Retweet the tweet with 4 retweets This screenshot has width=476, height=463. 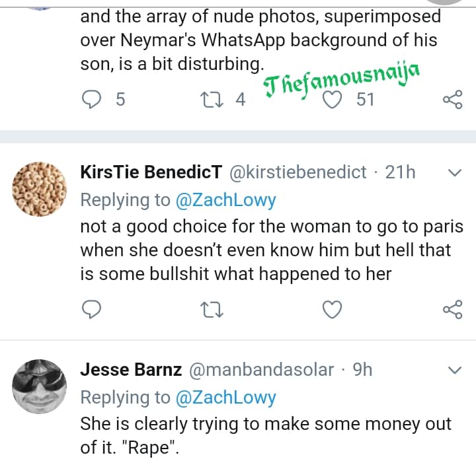[213, 99]
